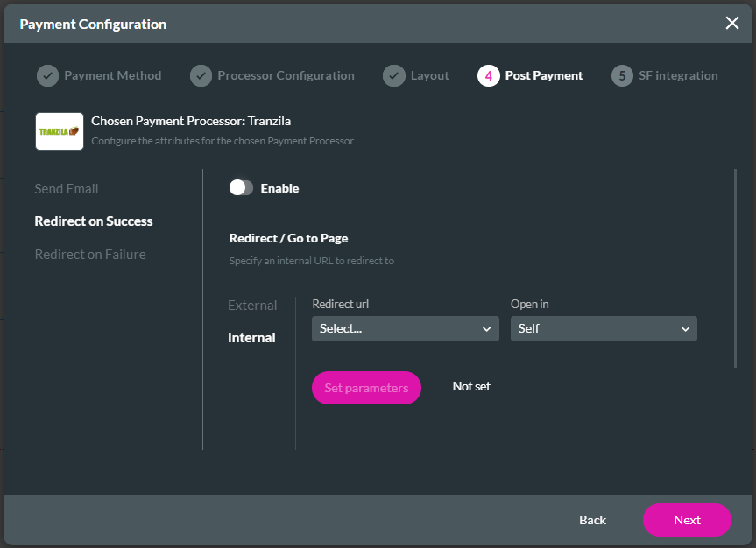Screen dimensions: 756x548
Task: Click the Open in dropdown chevron icon
Action: [685, 328]
